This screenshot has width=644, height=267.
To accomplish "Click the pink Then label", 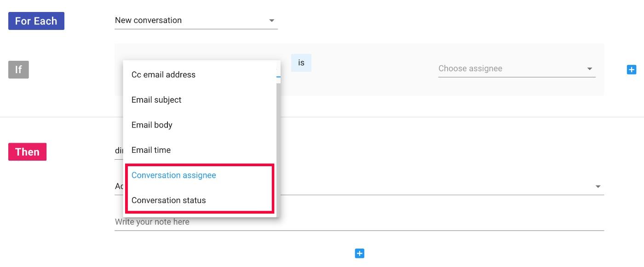I will pyautogui.click(x=27, y=152).
